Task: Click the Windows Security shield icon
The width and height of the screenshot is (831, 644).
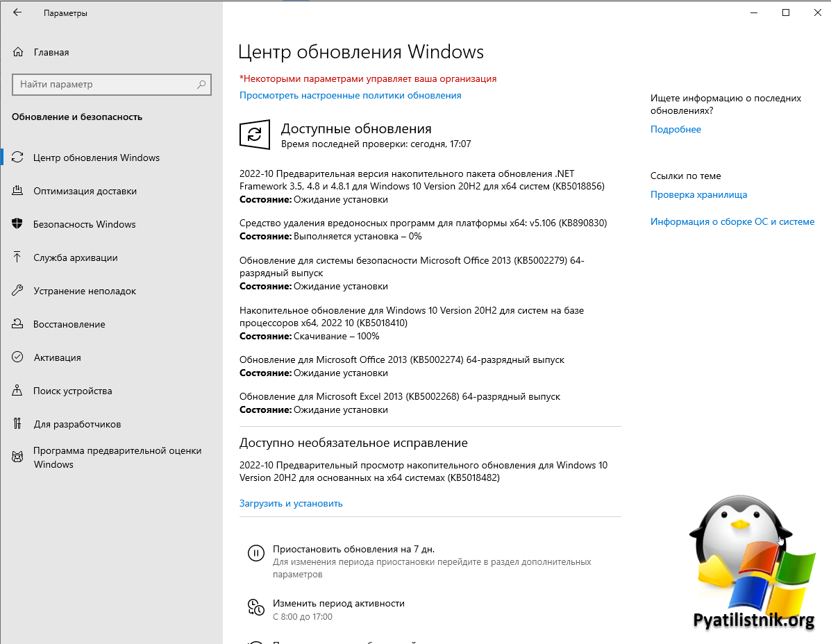Action: point(18,224)
